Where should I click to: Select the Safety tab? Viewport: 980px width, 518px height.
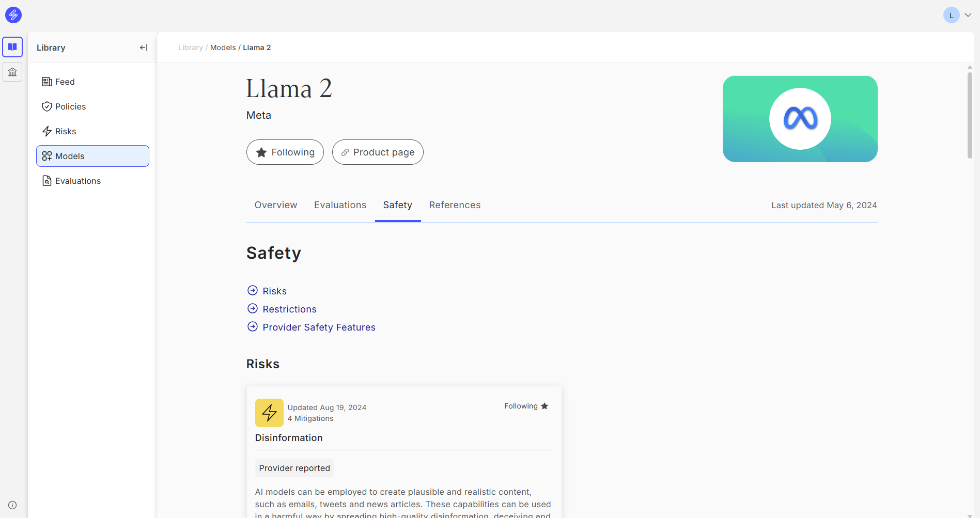(398, 205)
